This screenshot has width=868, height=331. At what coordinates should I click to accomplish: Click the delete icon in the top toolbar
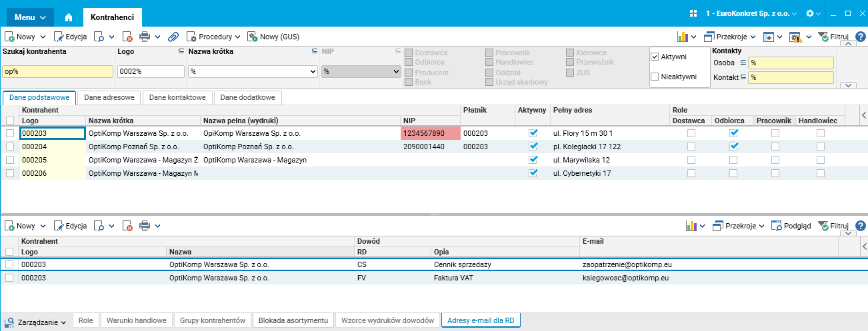[x=127, y=37]
